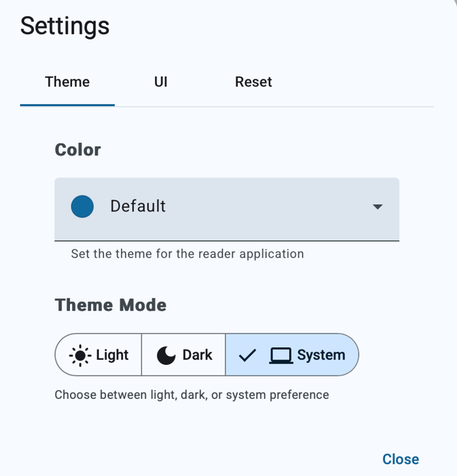Switch to the Theme tab
Screen dimensions: 457x476
67,82
